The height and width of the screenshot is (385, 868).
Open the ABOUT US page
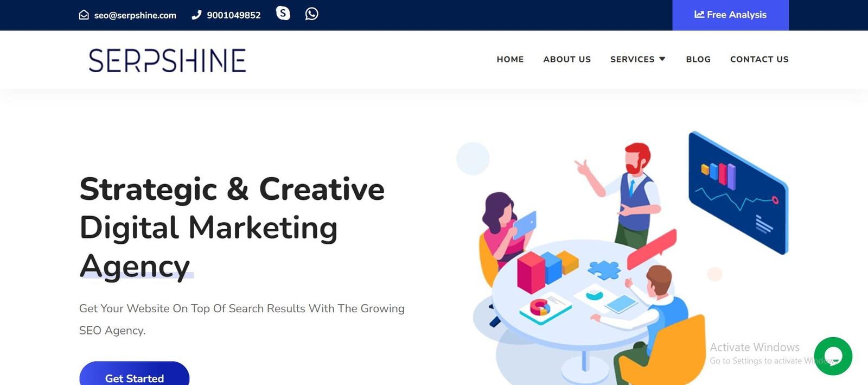pos(567,59)
